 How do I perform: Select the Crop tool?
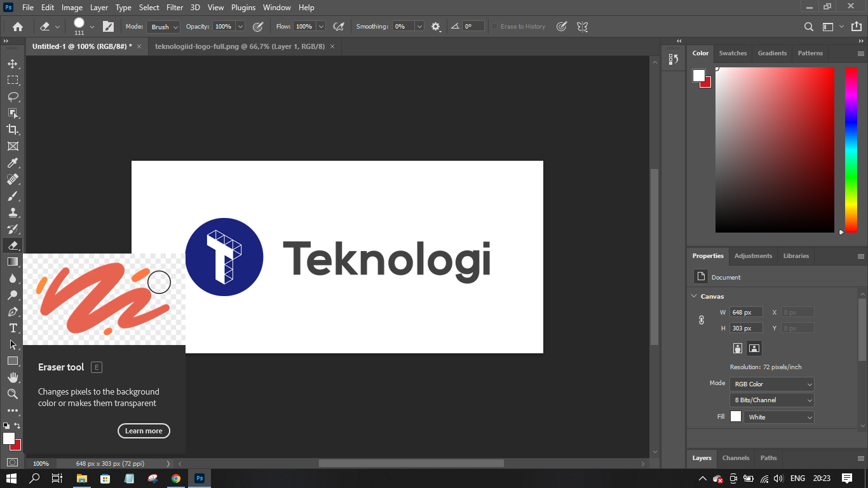(12, 130)
